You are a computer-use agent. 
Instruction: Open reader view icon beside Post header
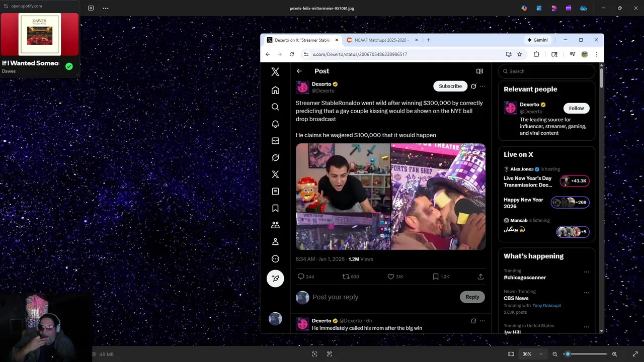pyautogui.click(x=479, y=71)
